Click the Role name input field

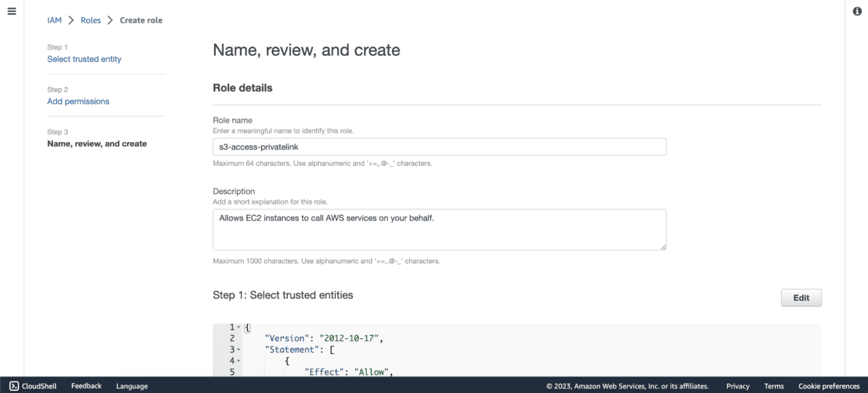pos(440,146)
